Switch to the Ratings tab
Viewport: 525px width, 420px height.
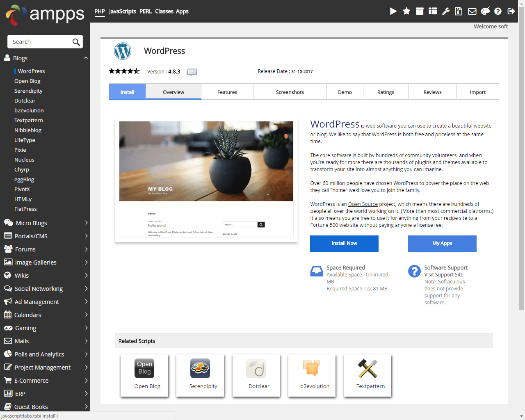(x=386, y=92)
